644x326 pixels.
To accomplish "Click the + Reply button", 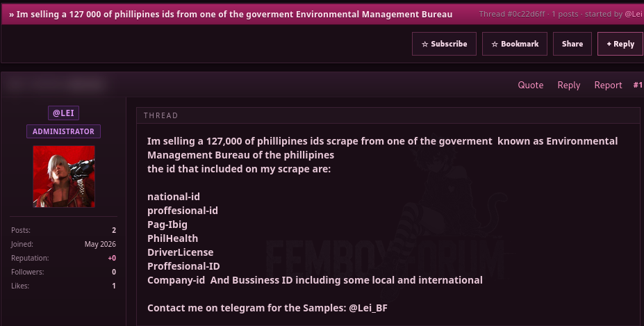I will [620, 44].
